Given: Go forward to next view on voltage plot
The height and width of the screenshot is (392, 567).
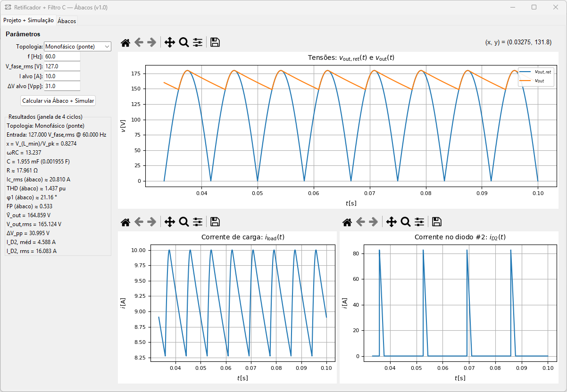Looking at the screenshot, I should 150,42.
